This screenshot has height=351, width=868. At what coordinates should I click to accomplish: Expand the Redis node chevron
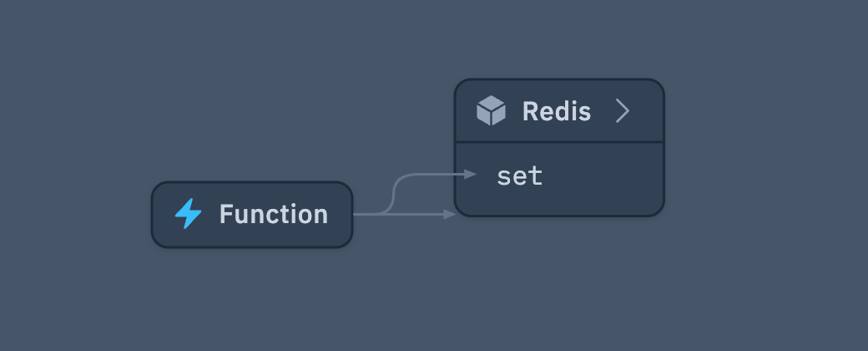coord(622,110)
